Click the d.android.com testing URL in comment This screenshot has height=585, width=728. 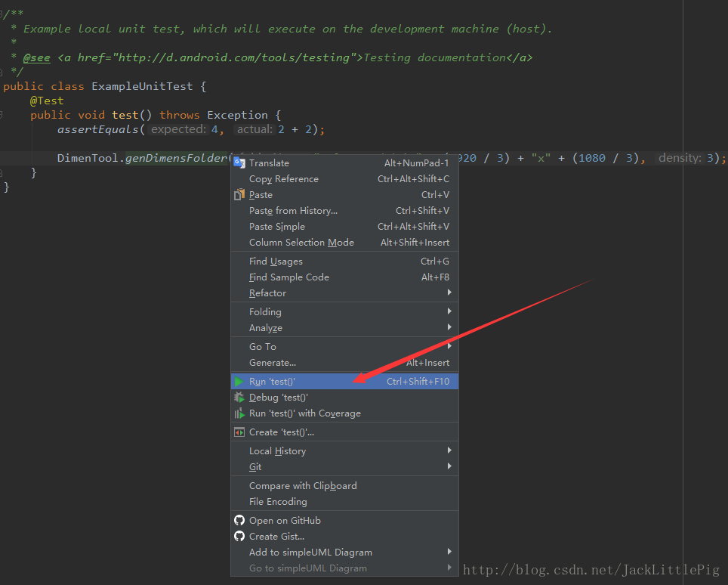click(x=233, y=57)
